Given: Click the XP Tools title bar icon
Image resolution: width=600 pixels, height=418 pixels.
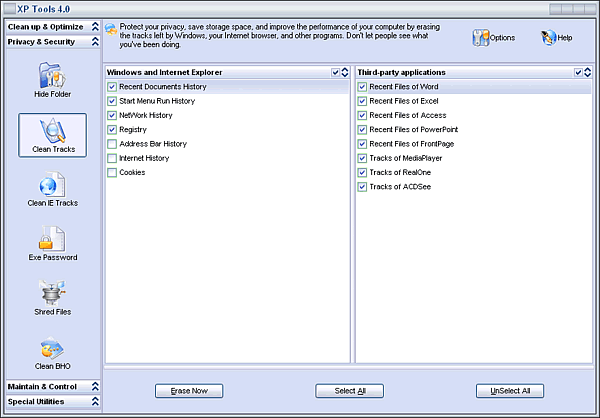Looking at the screenshot, I should 10,8.
